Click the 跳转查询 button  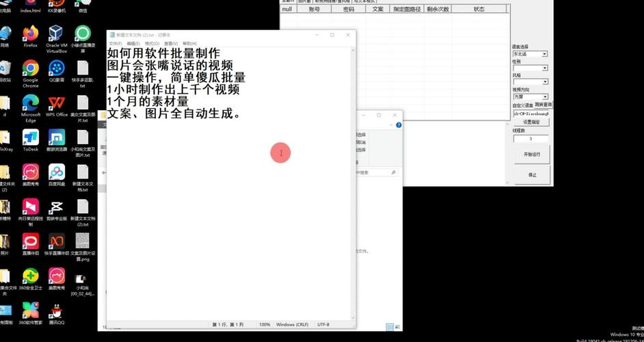(x=544, y=105)
